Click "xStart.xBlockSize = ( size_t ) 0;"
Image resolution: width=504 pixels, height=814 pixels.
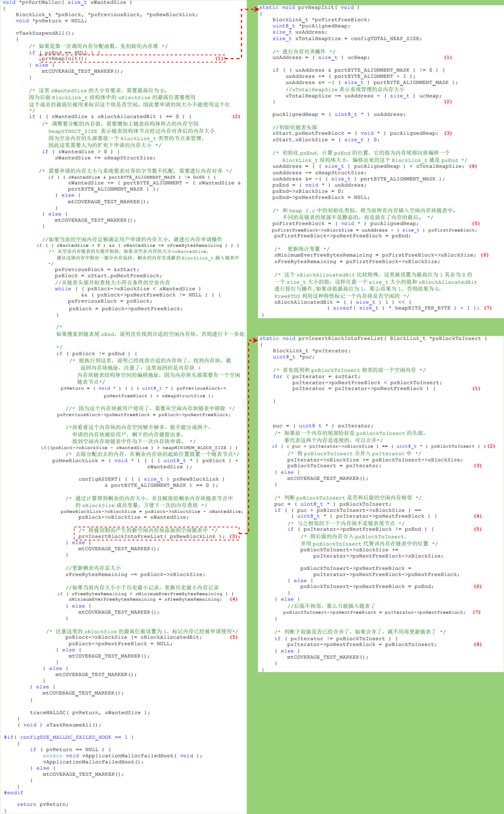(x=326, y=140)
